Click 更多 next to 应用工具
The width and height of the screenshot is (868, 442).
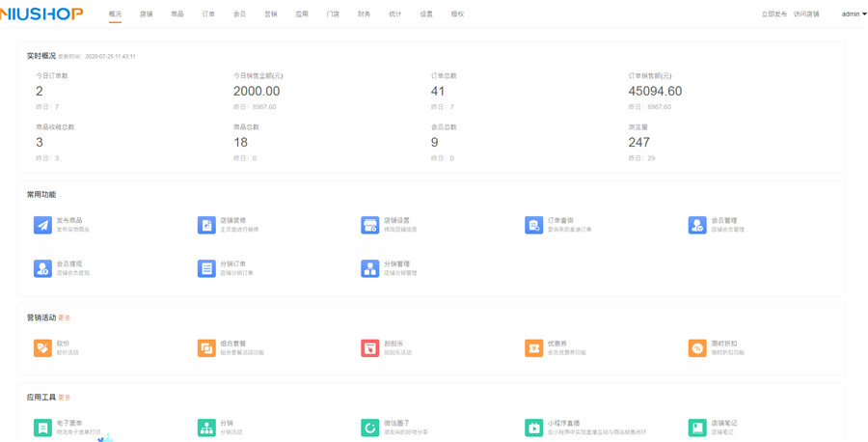65,398
